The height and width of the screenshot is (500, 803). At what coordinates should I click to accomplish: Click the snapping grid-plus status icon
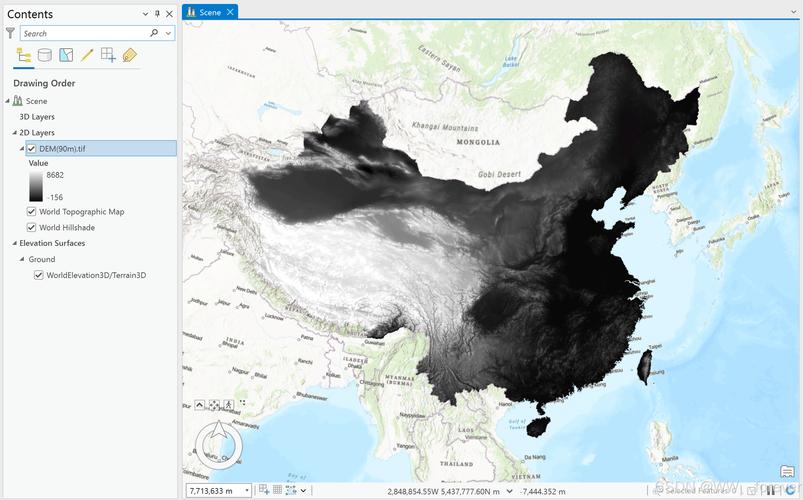[x=264, y=490]
